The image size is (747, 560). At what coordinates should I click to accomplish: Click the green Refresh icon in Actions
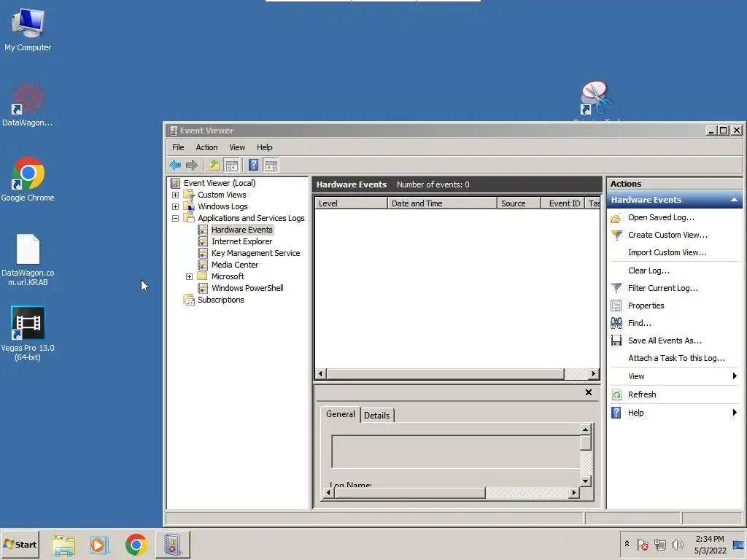click(616, 394)
